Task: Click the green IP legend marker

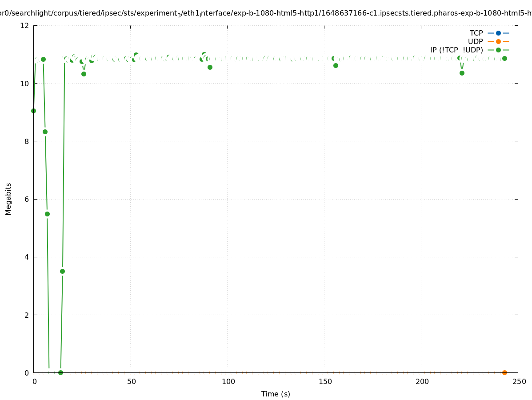Action: click(x=498, y=50)
